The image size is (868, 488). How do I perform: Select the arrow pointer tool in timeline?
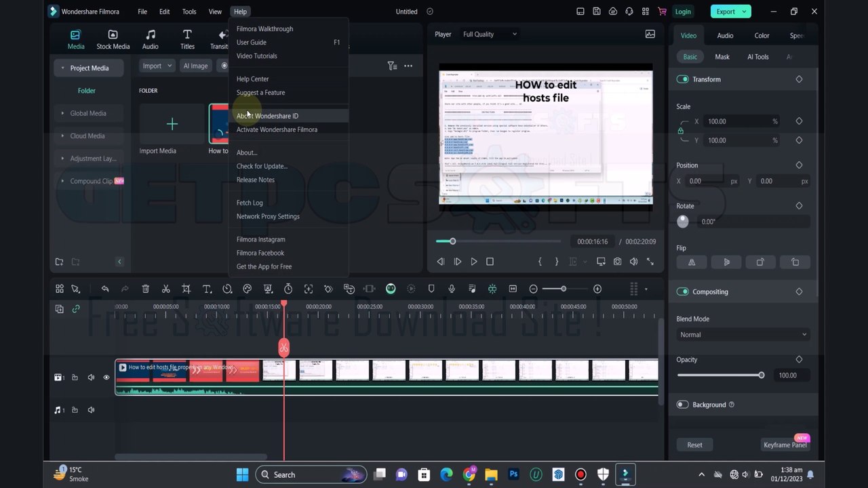coord(76,289)
